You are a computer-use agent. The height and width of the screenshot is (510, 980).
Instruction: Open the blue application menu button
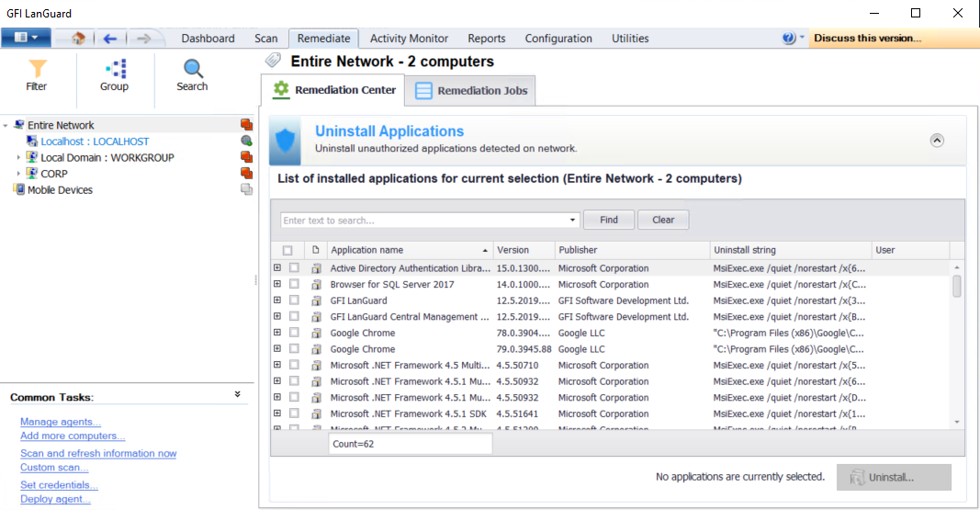26,38
